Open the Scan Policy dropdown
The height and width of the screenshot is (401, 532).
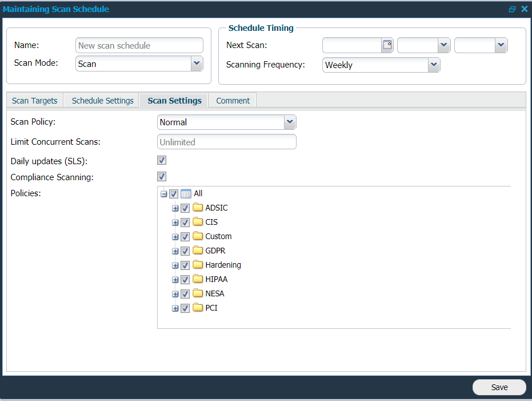pos(290,122)
